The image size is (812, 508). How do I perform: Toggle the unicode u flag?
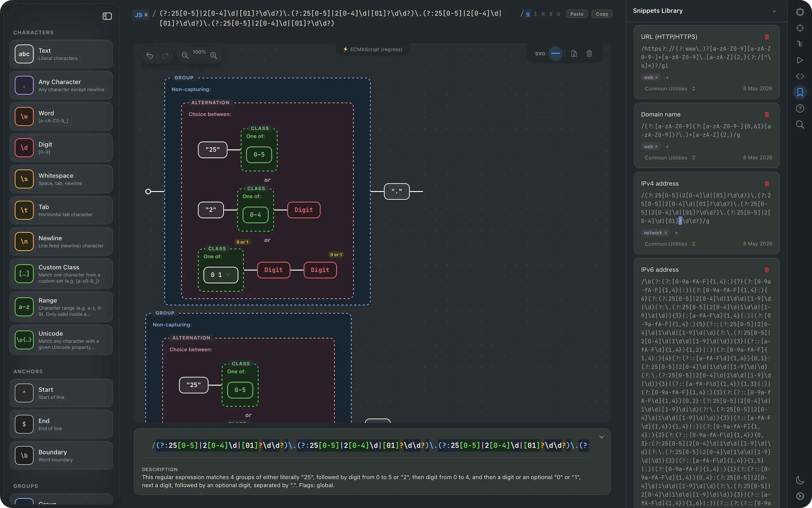[558, 14]
